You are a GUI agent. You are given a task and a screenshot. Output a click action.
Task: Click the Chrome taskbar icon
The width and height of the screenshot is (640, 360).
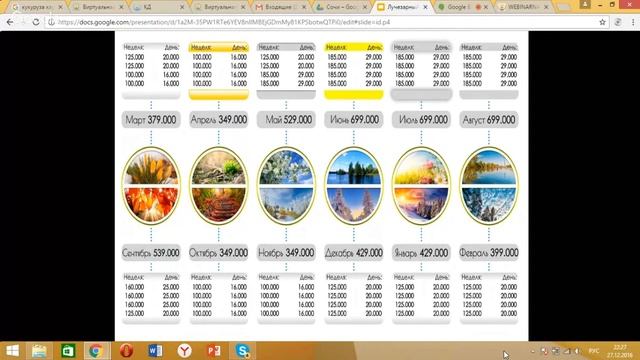96,351
